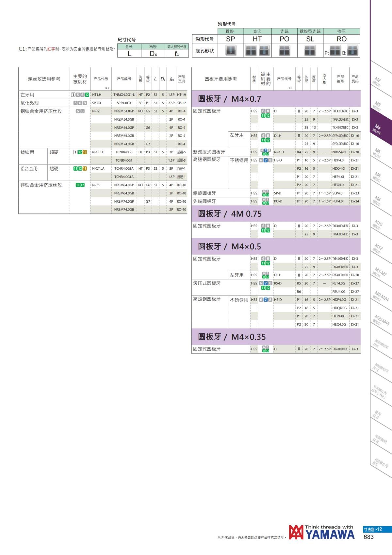Click page reference Di-24
392x555 pixels.
[x=355, y=201]
